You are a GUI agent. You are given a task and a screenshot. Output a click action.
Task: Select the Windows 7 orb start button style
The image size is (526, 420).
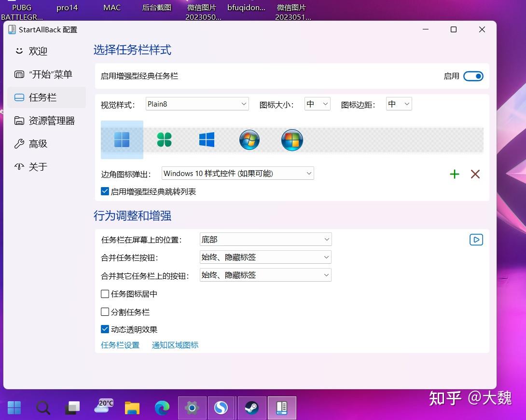(249, 140)
